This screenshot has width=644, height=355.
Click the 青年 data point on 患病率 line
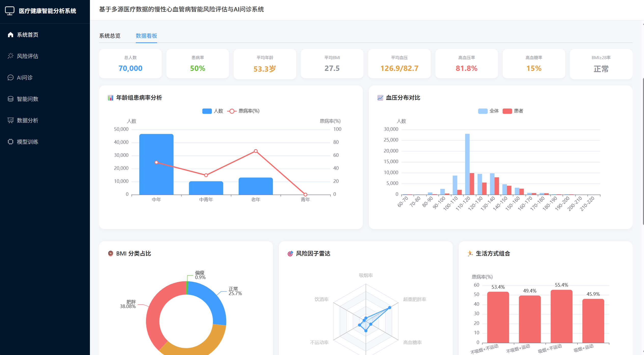click(x=305, y=195)
